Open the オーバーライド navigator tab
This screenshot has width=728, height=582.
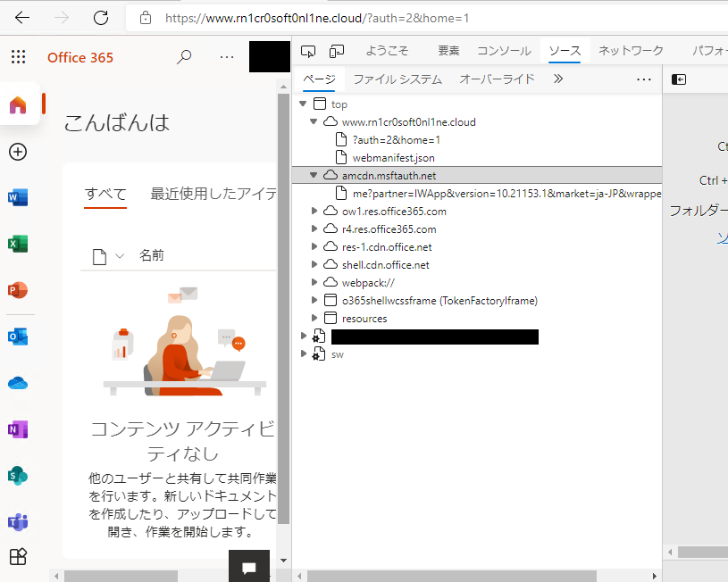(x=497, y=79)
